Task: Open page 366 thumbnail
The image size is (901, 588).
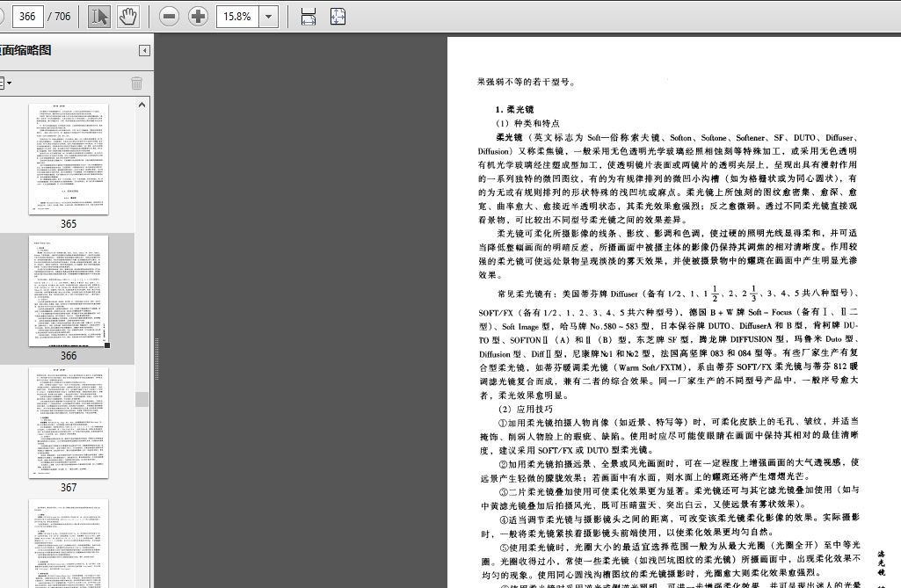Action: (69, 292)
